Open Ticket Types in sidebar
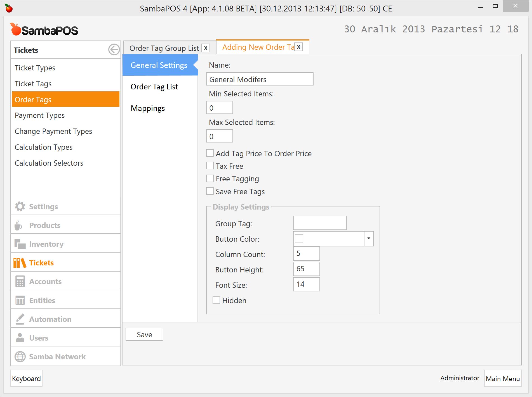The width and height of the screenshot is (532, 397). [x=66, y=68]
